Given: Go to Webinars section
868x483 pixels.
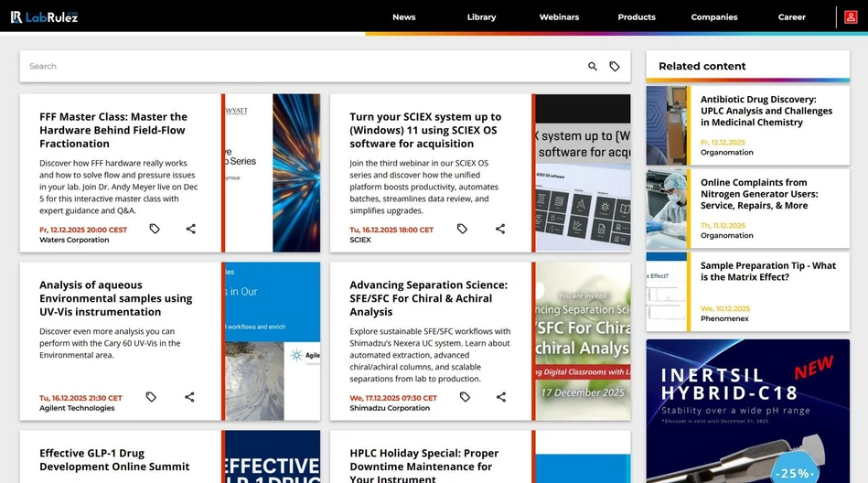Looking at the screenshot, I should pos(559,17).
